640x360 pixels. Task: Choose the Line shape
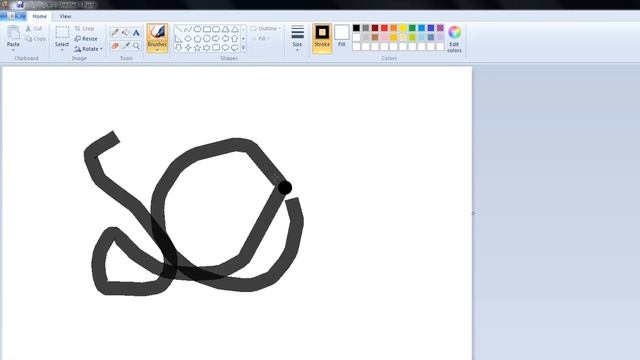179,29
